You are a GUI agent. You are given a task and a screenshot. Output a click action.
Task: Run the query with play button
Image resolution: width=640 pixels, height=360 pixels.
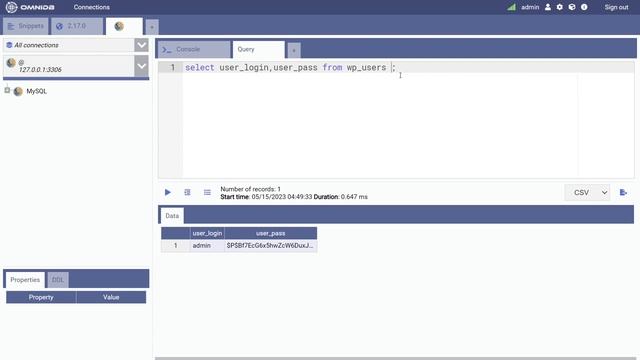coord(168,192)
